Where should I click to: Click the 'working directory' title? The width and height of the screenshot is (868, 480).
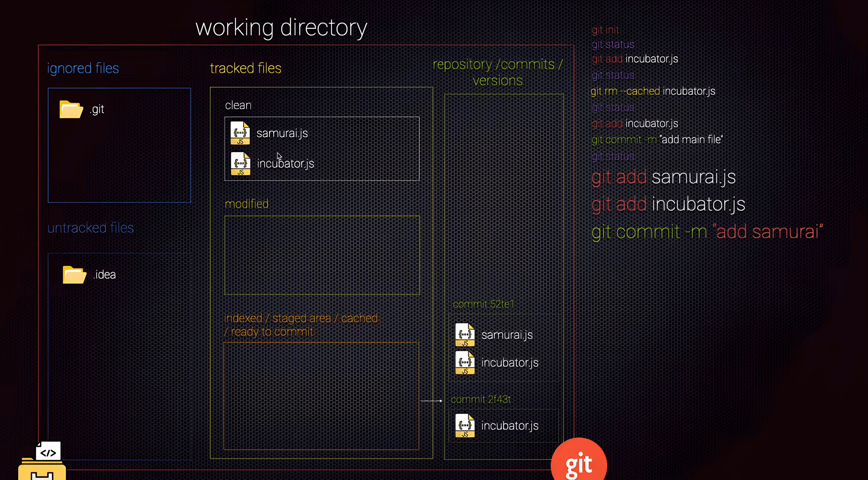click(x=281, y=28)
